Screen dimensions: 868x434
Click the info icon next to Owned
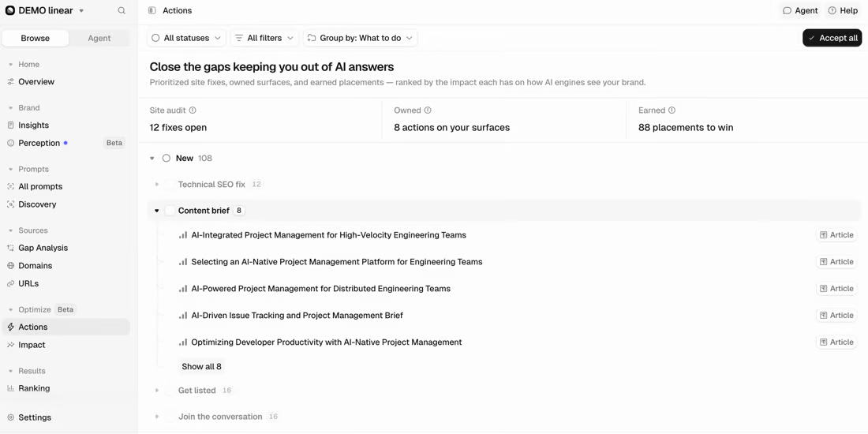coord(428,110)
